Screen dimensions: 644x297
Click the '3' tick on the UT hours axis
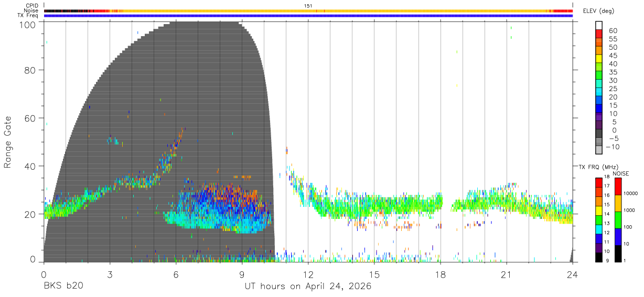point(110,274)
